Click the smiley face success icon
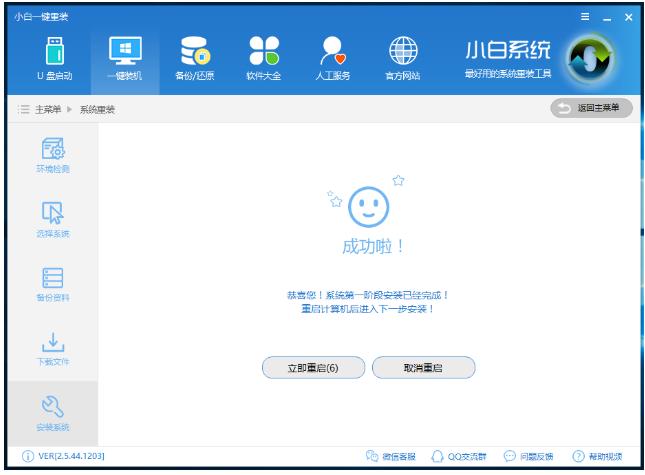The height and width of the screenshot is (475, 645). pos(368,206)
